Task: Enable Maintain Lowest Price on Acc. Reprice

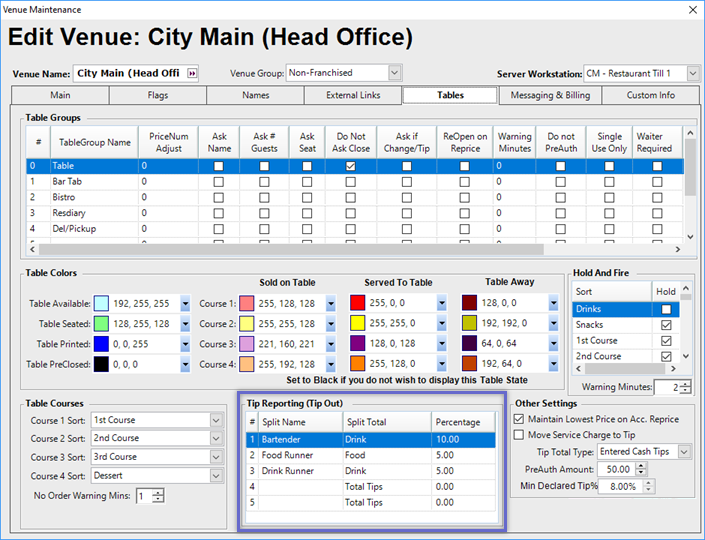Action: (518, 418)
